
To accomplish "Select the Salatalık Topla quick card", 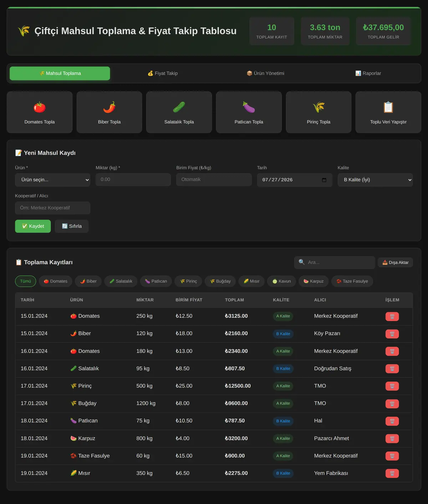I will coord(179,112).
